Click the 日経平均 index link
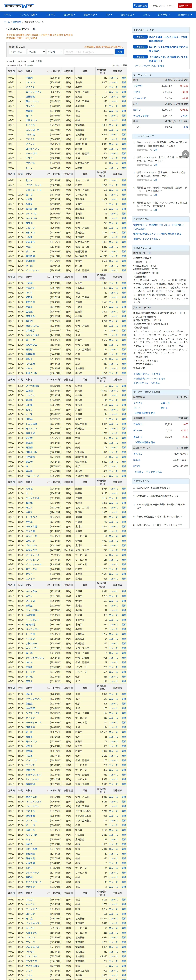196x980 pixels. coord(138,86)
